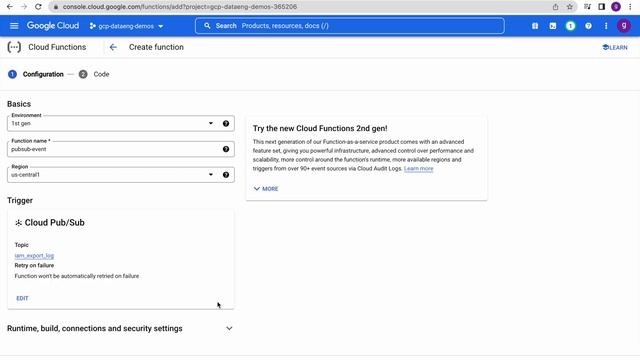Click the Cloud Functions title text
Viewport: 640px width, 360px height.
tap(57, 47)
